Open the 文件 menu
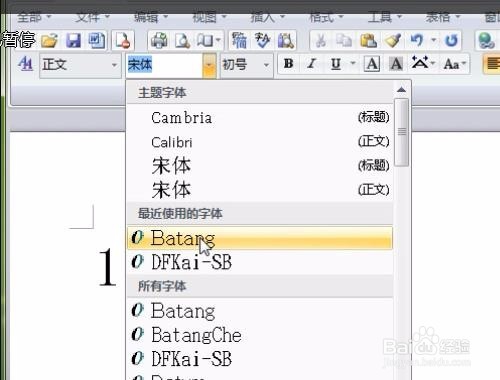The width and height of the screenshot is (500, 380). [92, 17]
